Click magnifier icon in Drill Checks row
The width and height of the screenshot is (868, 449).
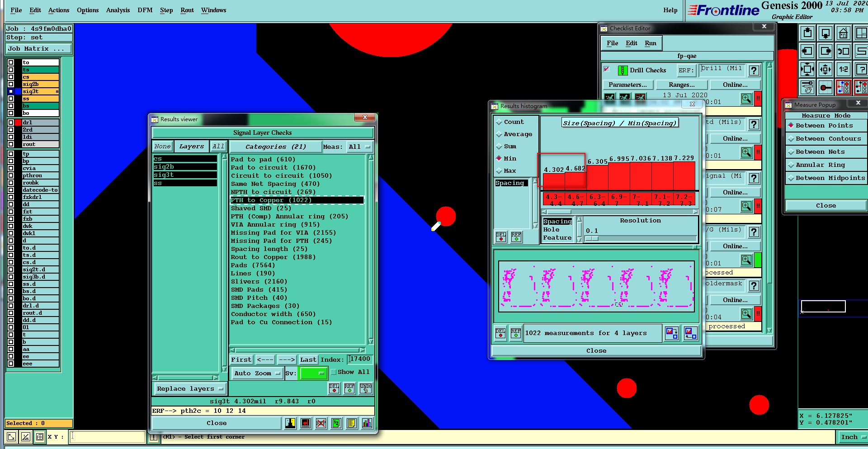(x=746, y=98)
